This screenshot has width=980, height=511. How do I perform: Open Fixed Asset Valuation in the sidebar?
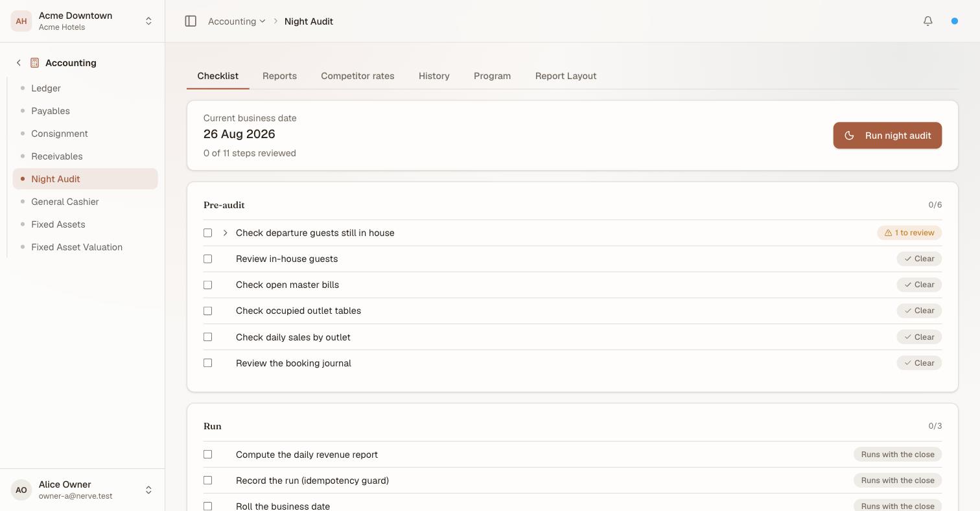coord(85,247)
